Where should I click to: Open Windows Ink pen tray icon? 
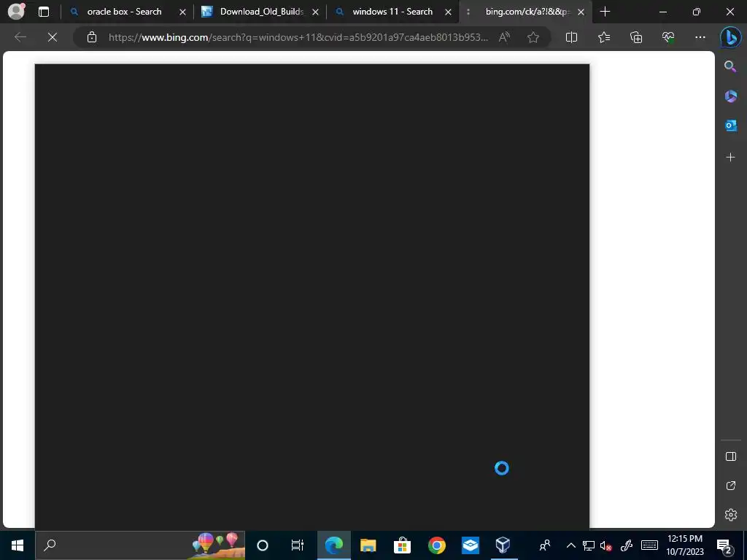(x=627, y=545)
